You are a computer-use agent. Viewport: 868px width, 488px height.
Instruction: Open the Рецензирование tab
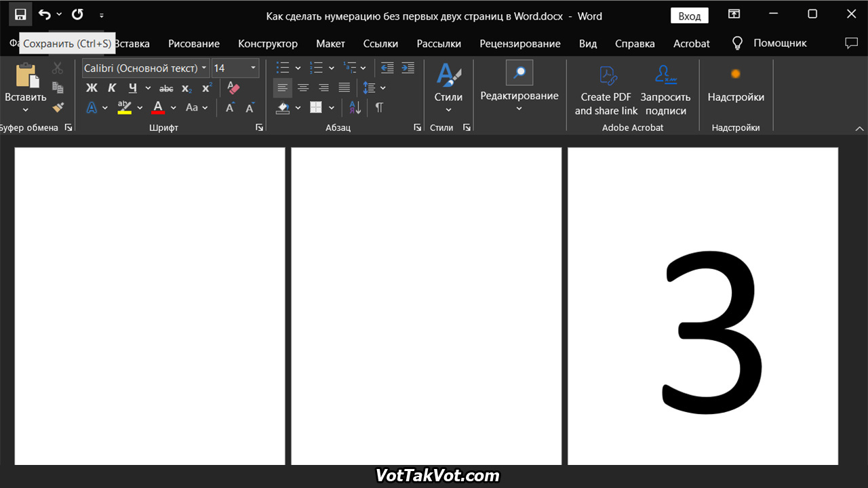click(520, 43)
